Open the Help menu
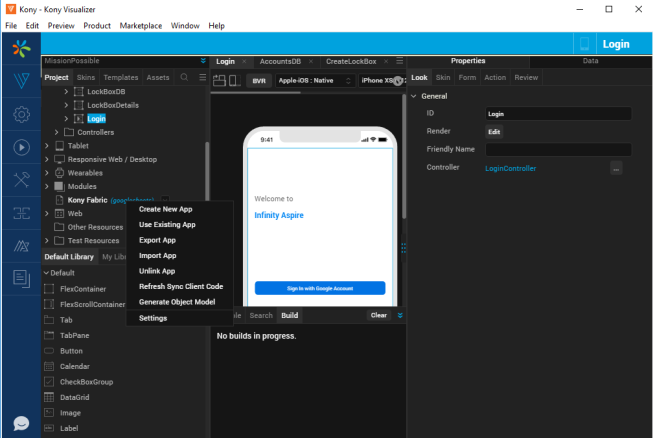This screenshot has height=438, width=653. coord(217,26)
